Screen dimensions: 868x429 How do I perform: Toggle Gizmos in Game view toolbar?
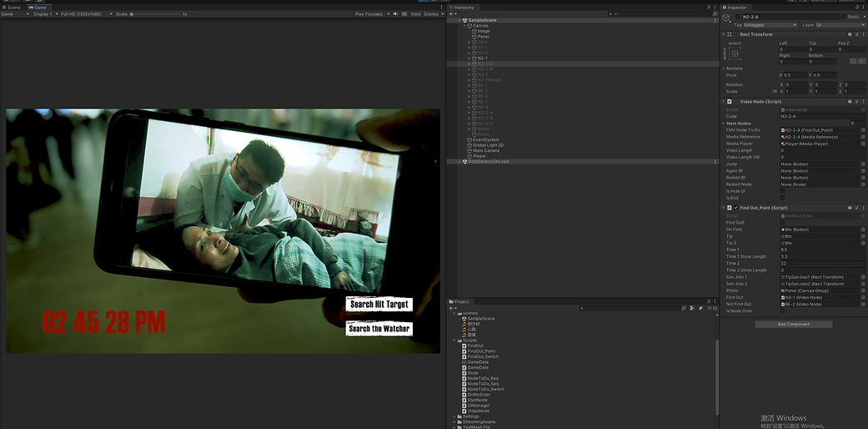431,14
